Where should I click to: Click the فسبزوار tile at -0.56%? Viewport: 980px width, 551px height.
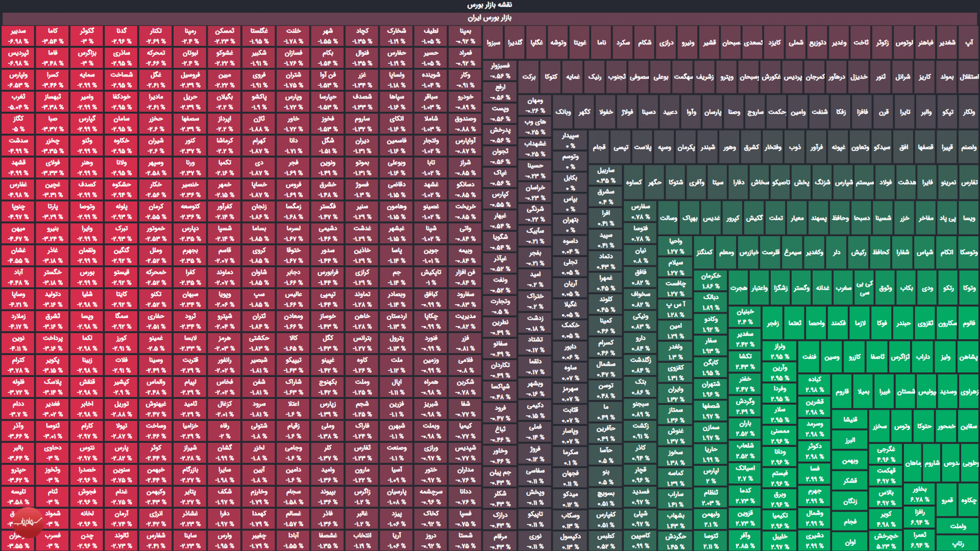[500, 70]
